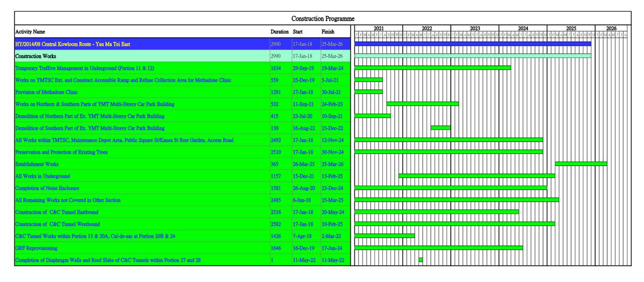Click the 2026 year header in timeline
644x282 pixels.
[611, 29]
